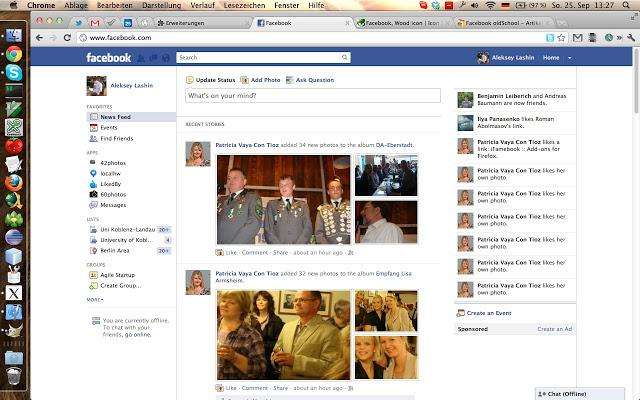This screenshot has height=400, width=640.
Task: Select Ask Question in the composer
Action: [311, 80]
